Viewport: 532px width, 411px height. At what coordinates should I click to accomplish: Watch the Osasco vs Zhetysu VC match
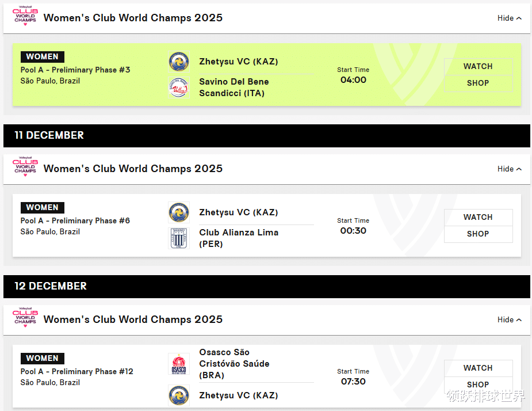(478, 368)
